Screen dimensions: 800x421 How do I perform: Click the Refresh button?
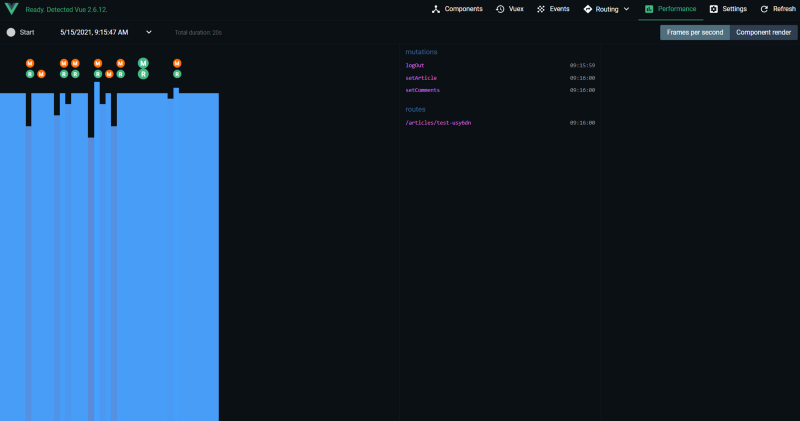tap(778, 9)
